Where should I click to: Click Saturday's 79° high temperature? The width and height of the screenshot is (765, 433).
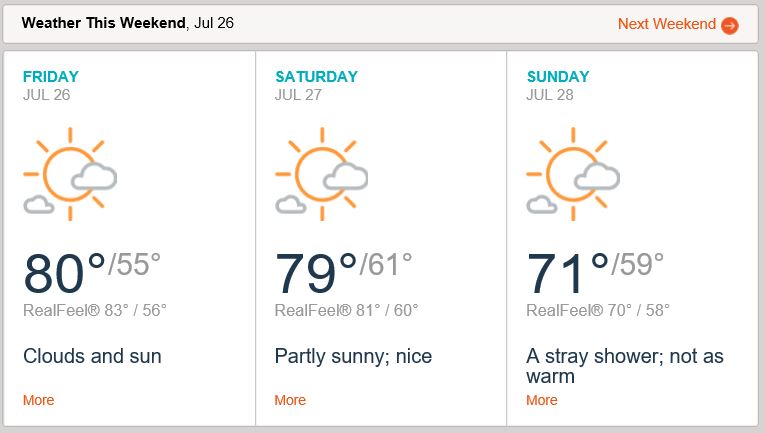[x=316, y=274]
